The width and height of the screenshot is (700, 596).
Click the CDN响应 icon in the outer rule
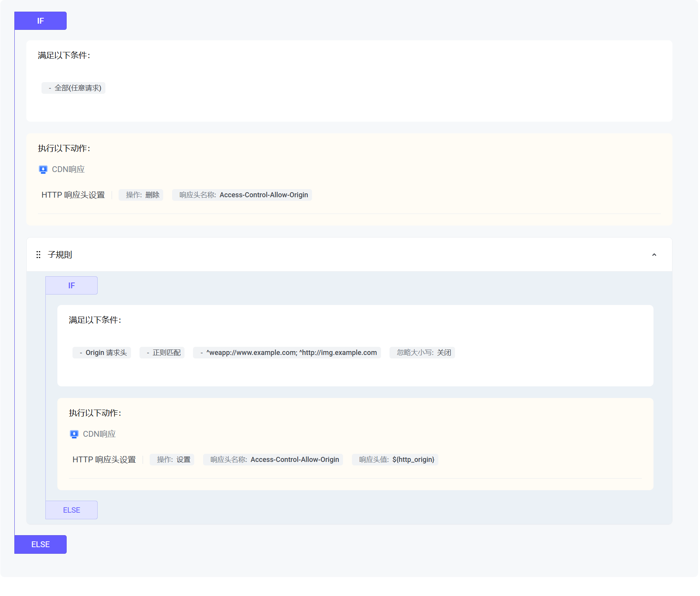[x=43, y=170]
